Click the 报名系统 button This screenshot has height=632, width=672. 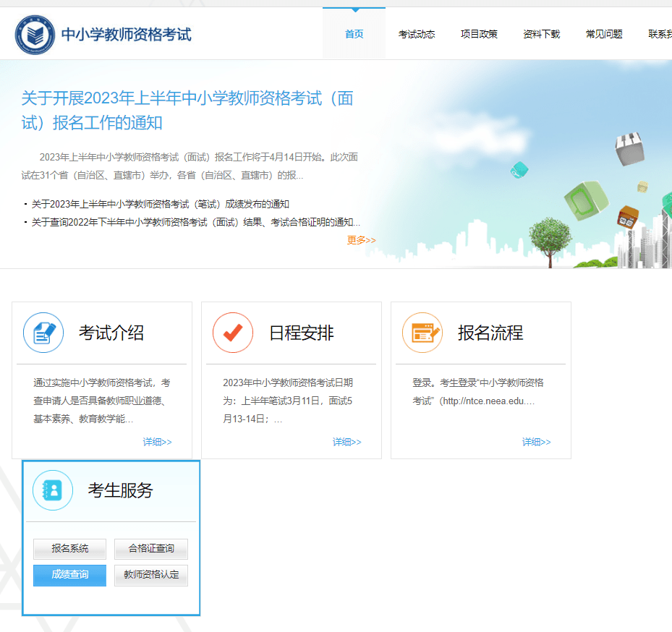(x=69, y=549)
